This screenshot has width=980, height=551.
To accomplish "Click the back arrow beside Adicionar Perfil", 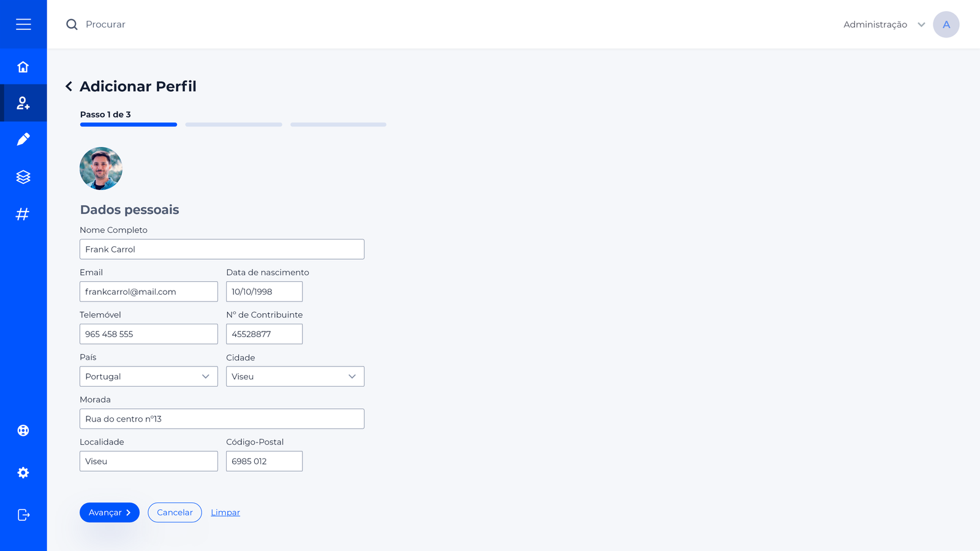I will [x=69, y=86].
